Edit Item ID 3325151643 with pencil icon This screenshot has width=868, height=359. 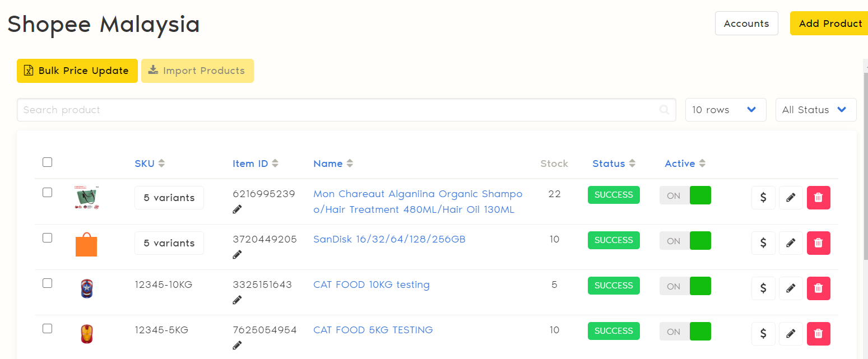(237, 300)
